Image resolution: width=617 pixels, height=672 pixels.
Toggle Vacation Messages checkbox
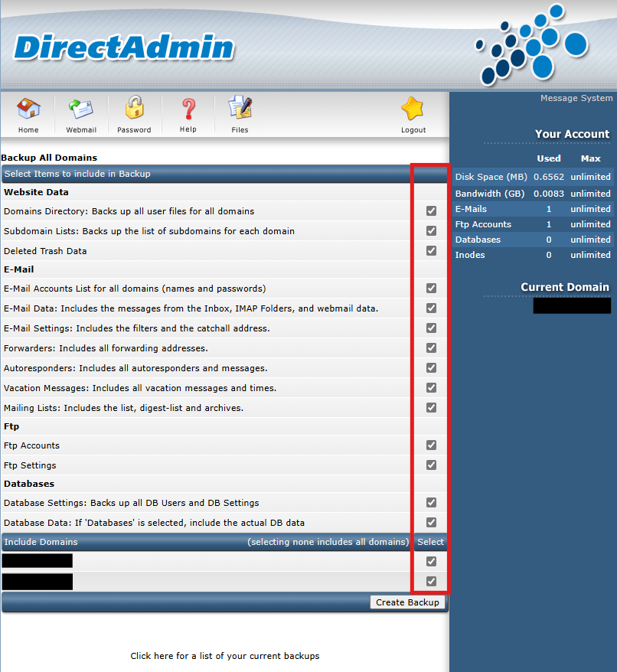[x=431, y=387]
